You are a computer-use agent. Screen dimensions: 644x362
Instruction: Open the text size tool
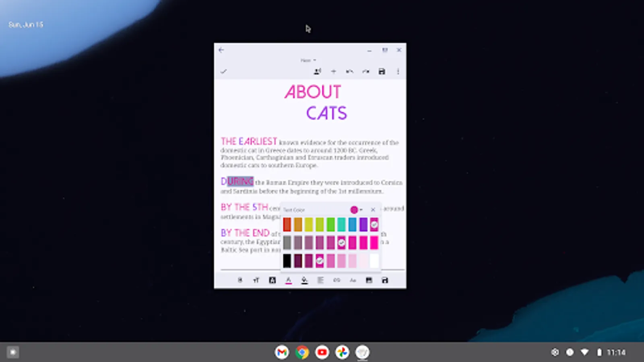(x=256, y=280)
